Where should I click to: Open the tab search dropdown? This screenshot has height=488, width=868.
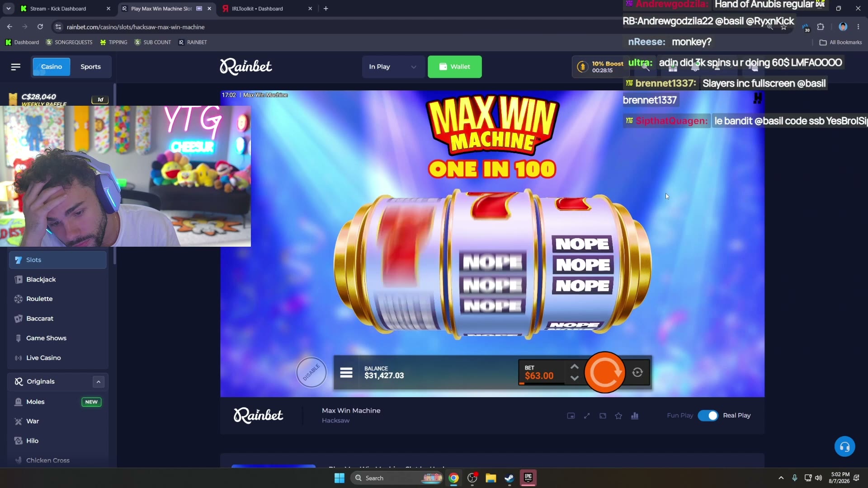pos(8,9)
